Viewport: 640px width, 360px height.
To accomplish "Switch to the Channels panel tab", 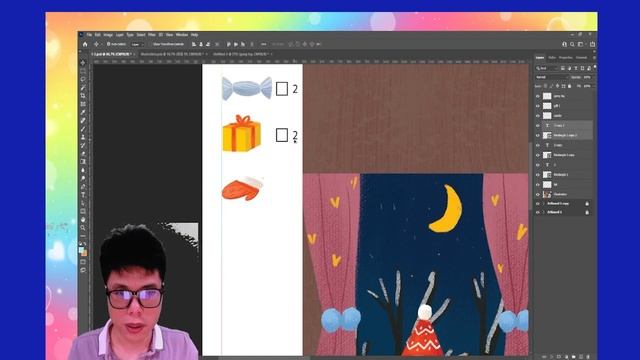I will tap(581, 58).
